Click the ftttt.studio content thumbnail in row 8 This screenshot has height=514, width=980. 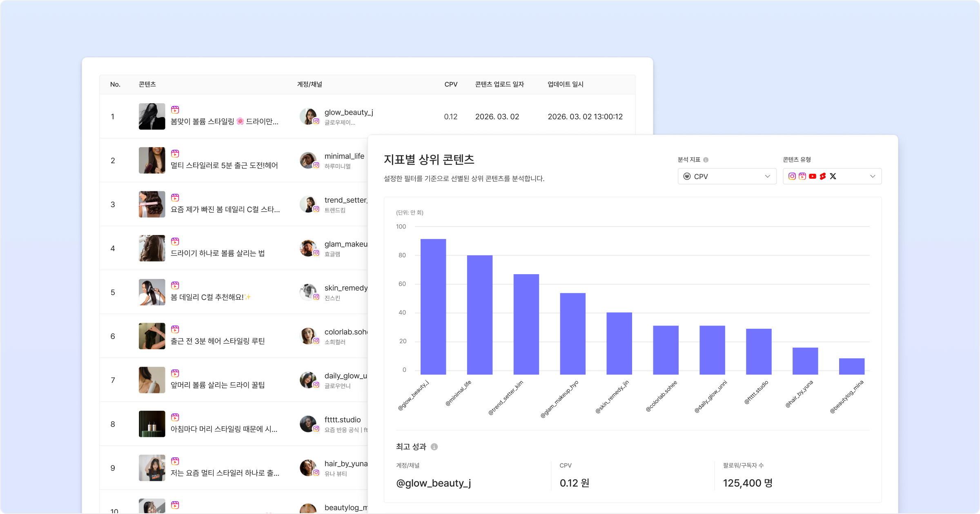tap(152, 424)
